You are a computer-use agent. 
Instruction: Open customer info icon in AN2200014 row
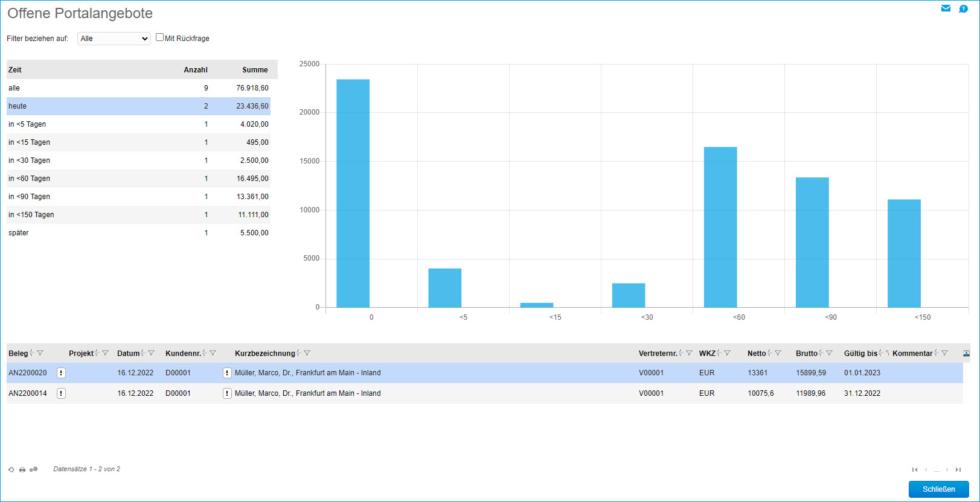[x=227, y=393]
